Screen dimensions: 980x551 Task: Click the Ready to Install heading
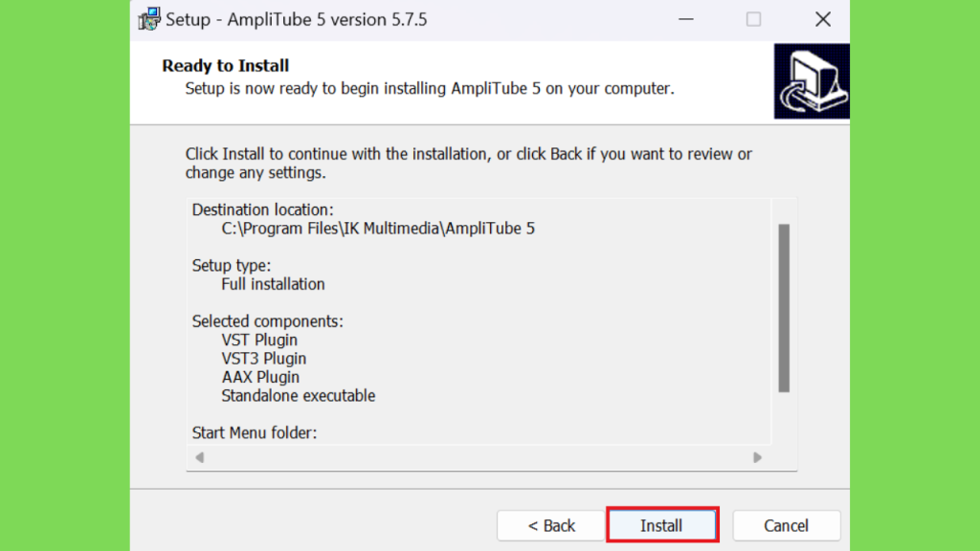coord(225,66)
